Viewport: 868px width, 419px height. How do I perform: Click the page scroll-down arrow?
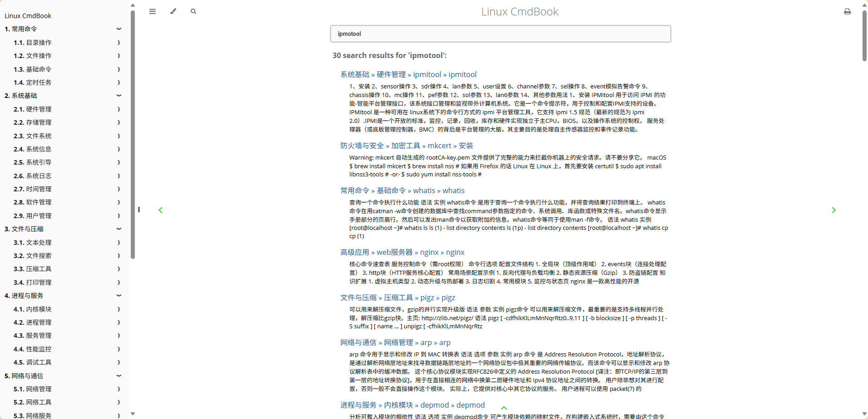[864, 414]
